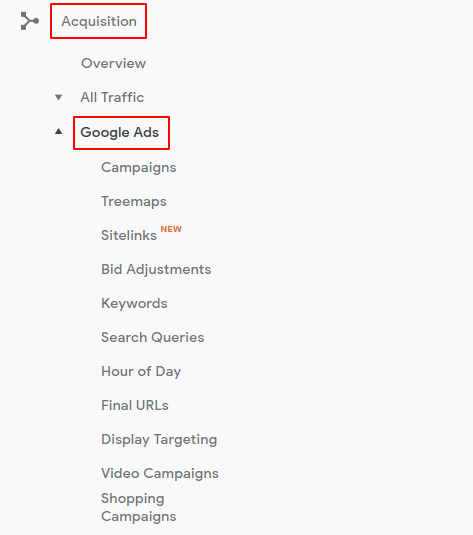The image size is (473, 535).
Task: Expand All Traffic with its down arrow
Action: 59,97
